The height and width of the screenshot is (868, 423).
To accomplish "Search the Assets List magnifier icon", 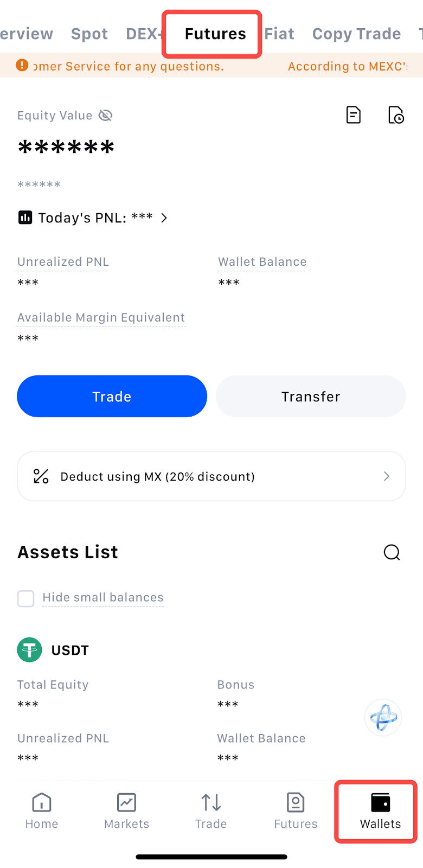I will pyautogui.click(x=392, y=552).
